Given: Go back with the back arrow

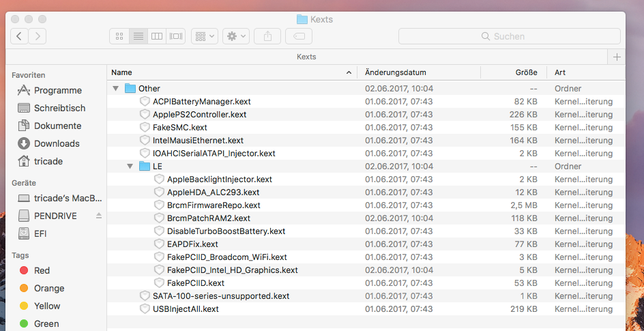Looking at the screenshot, I should [19, 36].
